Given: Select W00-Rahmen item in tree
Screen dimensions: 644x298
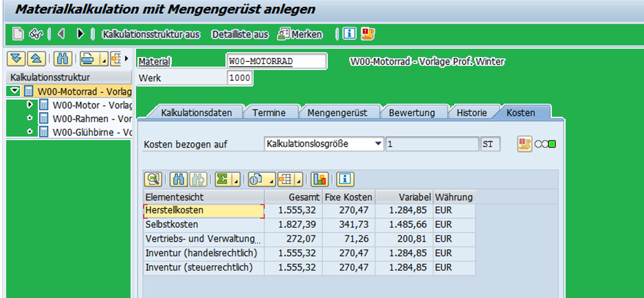Looking at the screenshot, I should (x=91, y=119).
